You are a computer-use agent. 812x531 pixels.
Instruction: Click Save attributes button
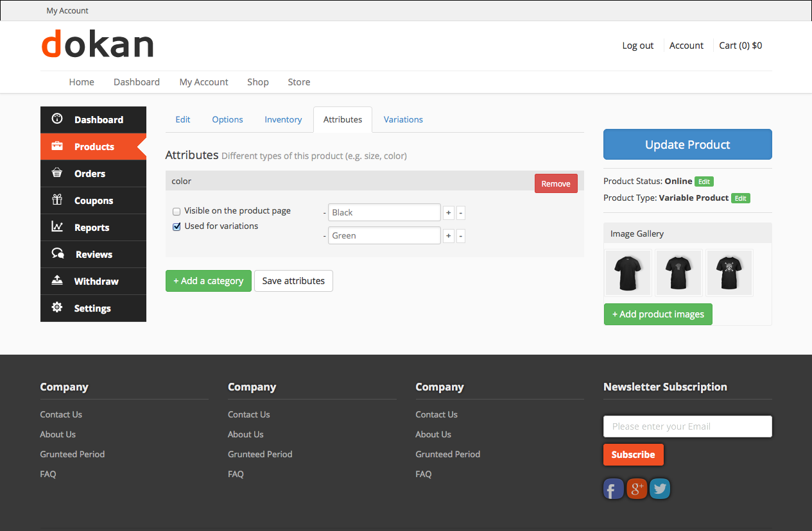click(x=293, y=281)
